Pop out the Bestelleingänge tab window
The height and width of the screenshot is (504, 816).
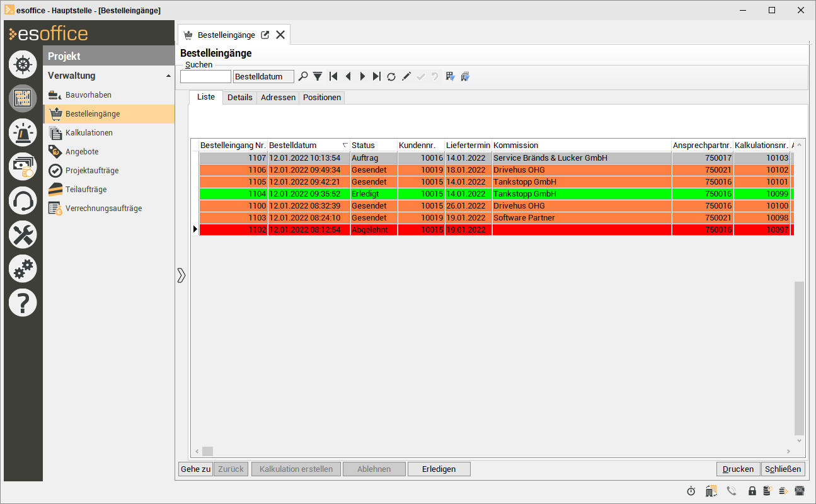[265, 35]
